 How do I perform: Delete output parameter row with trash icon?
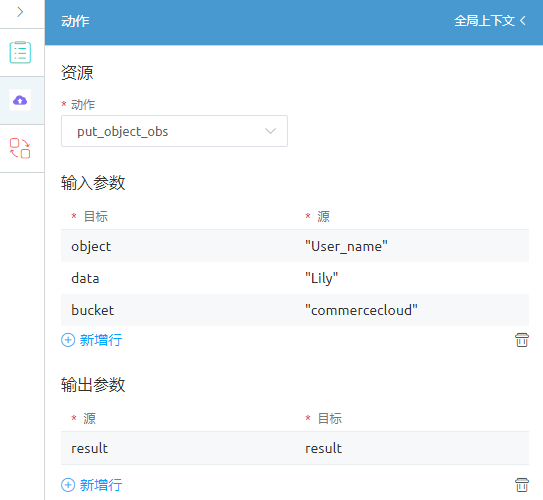click(522, 485)
